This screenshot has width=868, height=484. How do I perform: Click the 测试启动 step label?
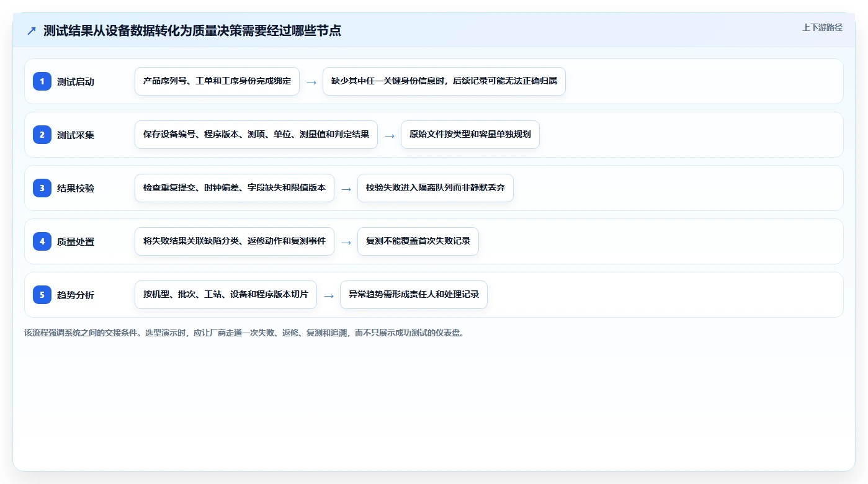(76, 82)
